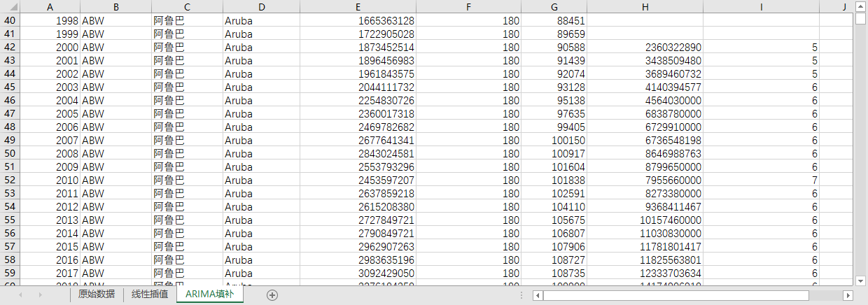Select column G header
Viewport: 868px width, 305px height.
[554, 7]
